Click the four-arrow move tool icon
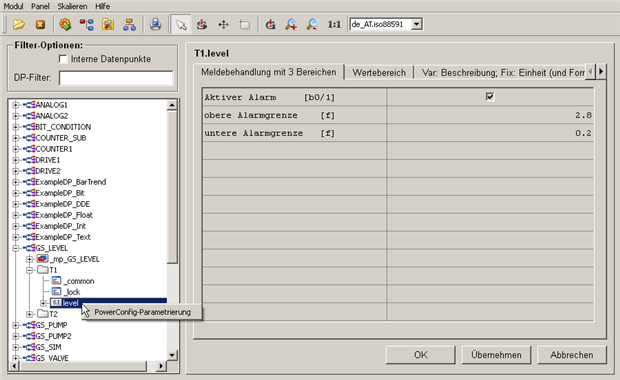620x380 pixels. [223, 25]
